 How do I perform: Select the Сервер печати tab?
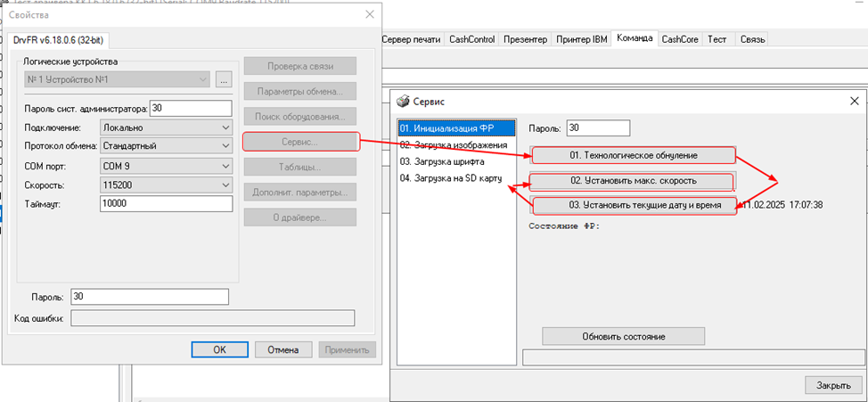click(x=411, y=39)
